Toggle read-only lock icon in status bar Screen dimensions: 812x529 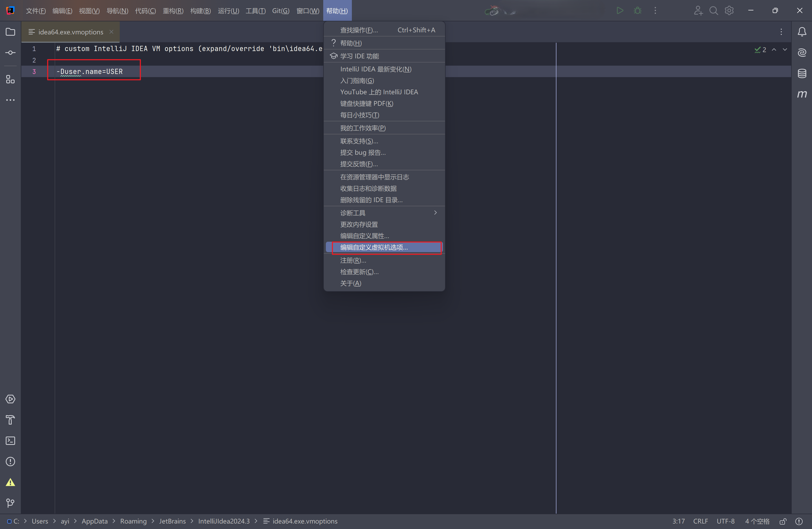click(783, 521)
